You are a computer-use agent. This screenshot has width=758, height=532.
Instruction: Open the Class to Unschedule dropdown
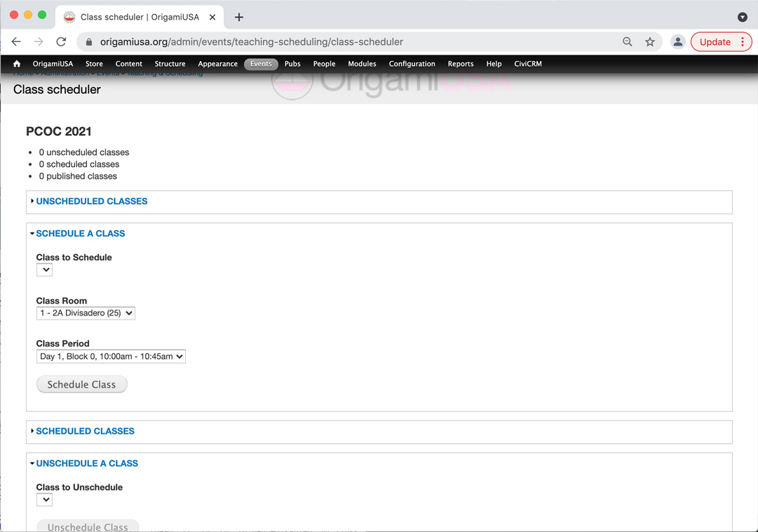[x=45, y=500]
